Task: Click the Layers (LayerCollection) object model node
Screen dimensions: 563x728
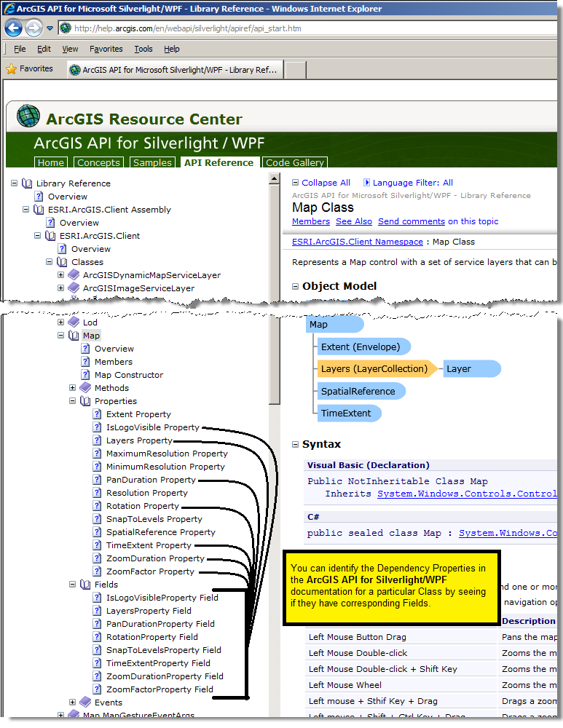Action: [x=377, y=368]
